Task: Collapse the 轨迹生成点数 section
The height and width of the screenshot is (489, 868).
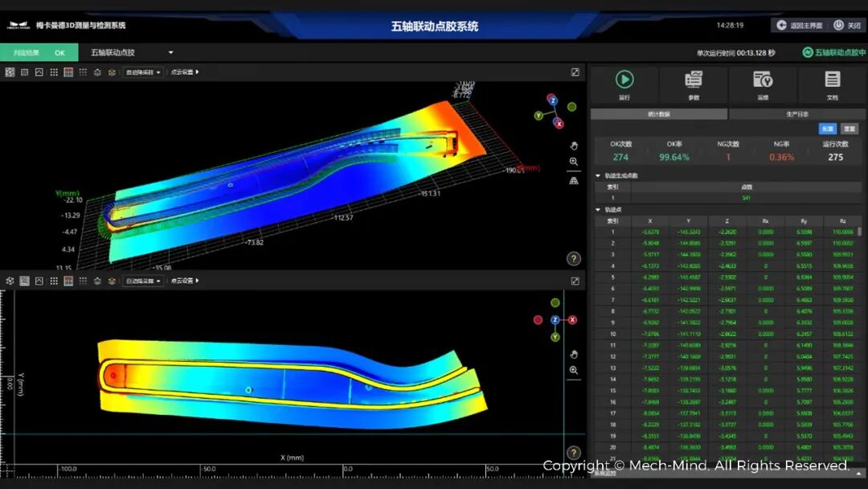Action: point(598,175)
